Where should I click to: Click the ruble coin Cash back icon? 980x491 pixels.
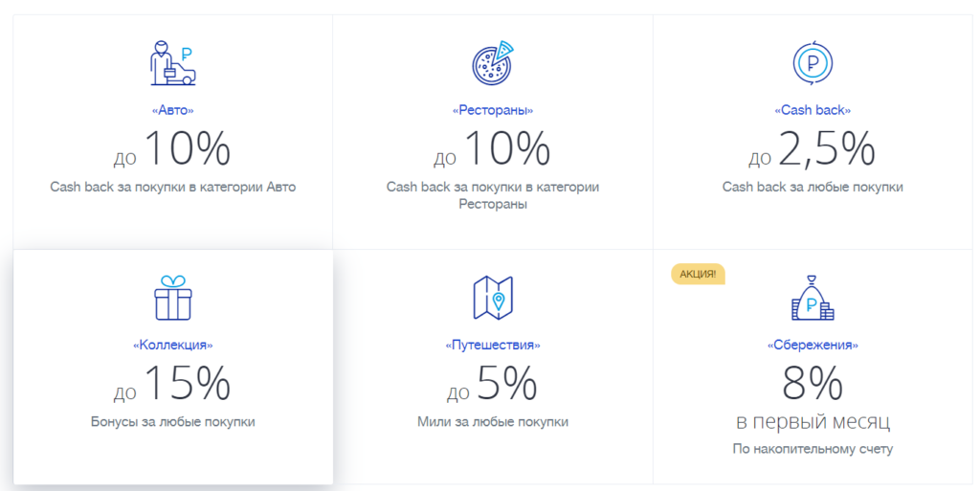(x=813, y=64)
